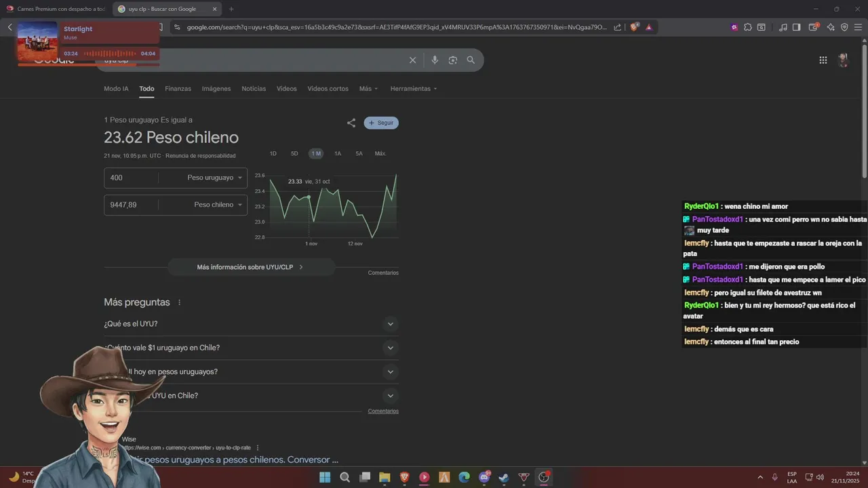Open the Google apps grid
This screenshot has width=868, height=488.
[823, 60]
